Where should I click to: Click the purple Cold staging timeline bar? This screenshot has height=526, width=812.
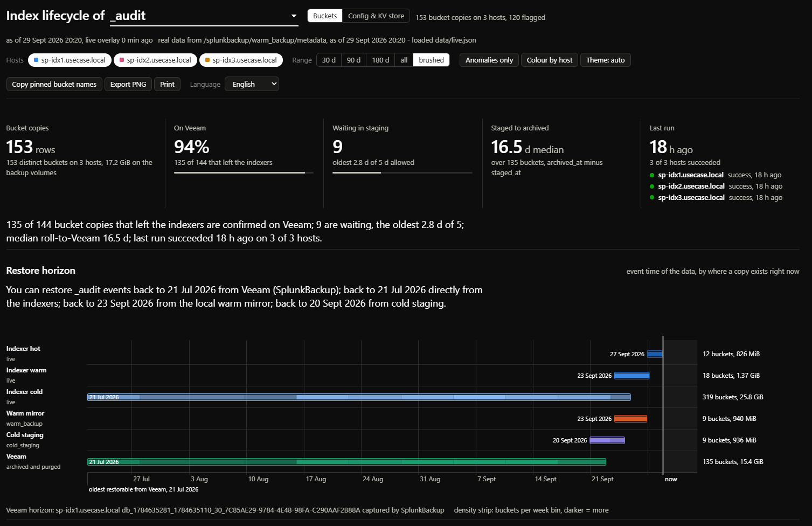(x=607, y=440)
